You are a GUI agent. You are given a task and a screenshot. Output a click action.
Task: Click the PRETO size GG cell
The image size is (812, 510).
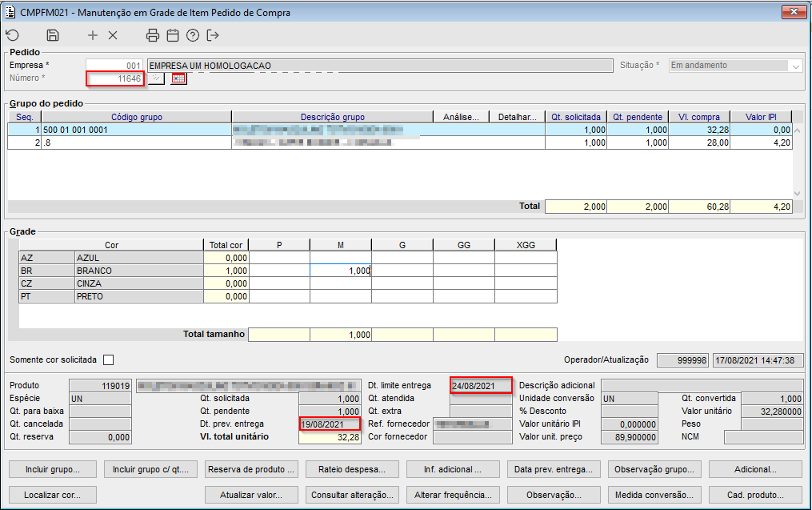click(x=464, y=296)
